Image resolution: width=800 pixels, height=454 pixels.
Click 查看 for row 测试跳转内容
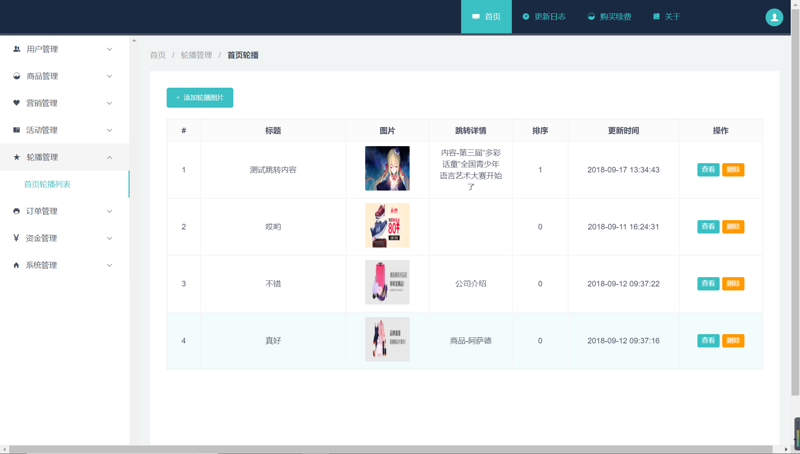(708, 170)
